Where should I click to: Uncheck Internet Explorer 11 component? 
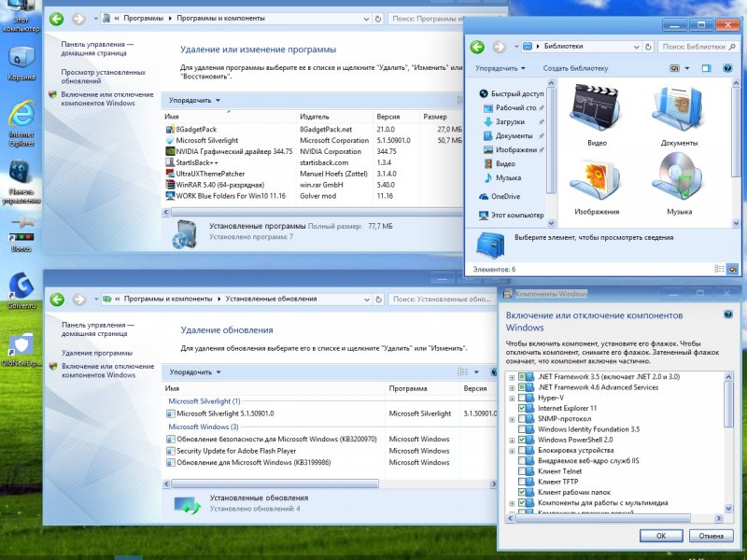click(522, 408)
